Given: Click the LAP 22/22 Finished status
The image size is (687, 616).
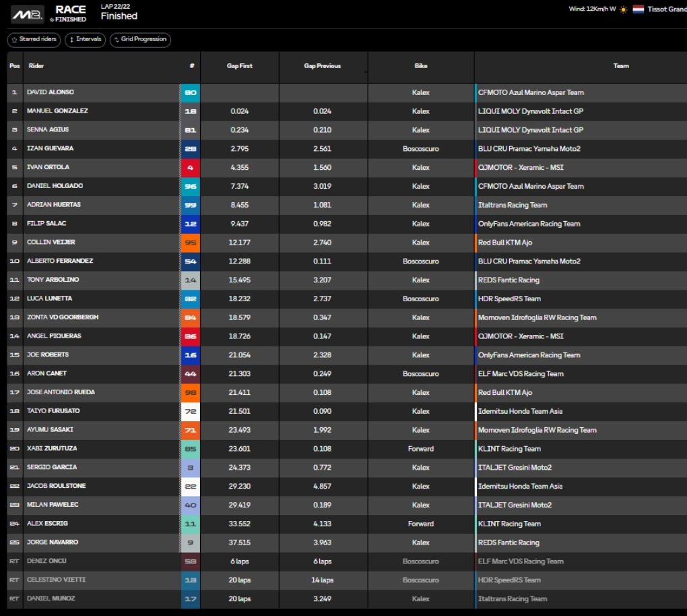Looking at the screenshot, I should [119, 12].
